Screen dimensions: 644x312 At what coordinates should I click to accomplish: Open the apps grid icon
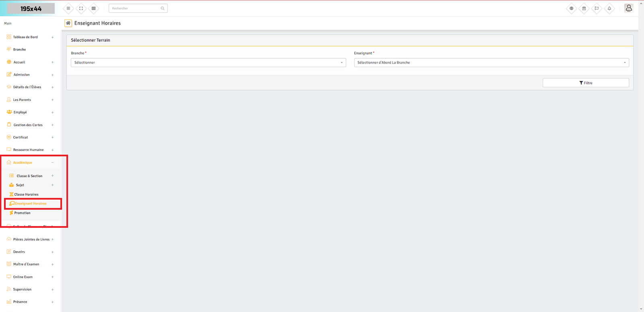pos(93,8)
